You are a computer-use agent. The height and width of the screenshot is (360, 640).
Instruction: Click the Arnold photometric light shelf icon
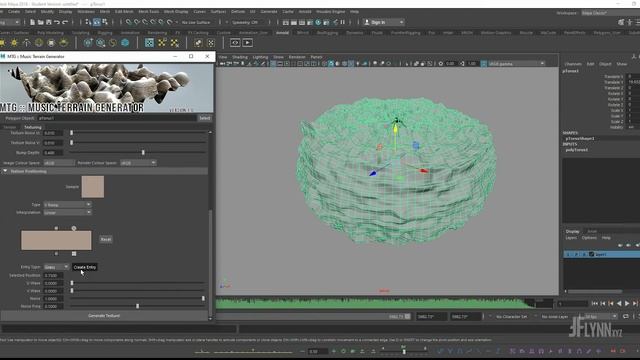click(27, 42)
